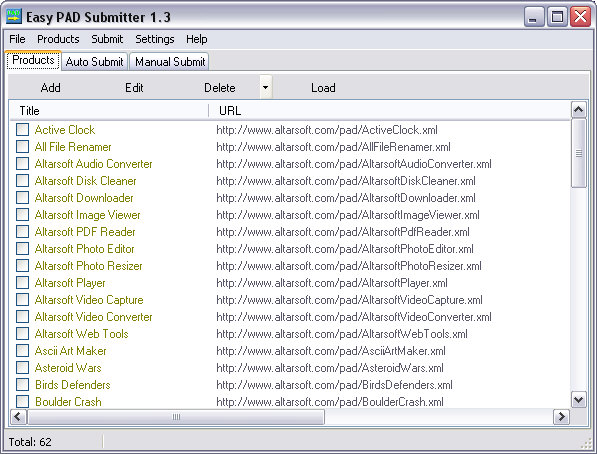This screenshot has height=454, width=597.
Task: Click the AllFileRenamer.xml URL
Action: (x=334, y=147)
